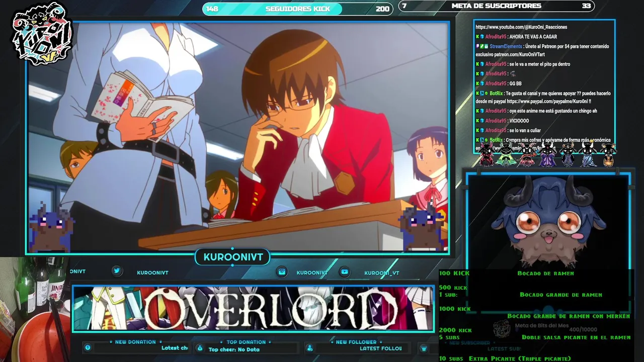Click the green-dressed chibi character below the chat

[x=506, y=154]
